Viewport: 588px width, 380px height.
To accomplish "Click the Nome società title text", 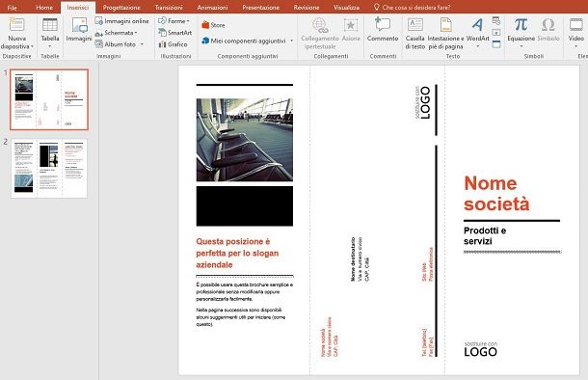I will tap(496, 194).
